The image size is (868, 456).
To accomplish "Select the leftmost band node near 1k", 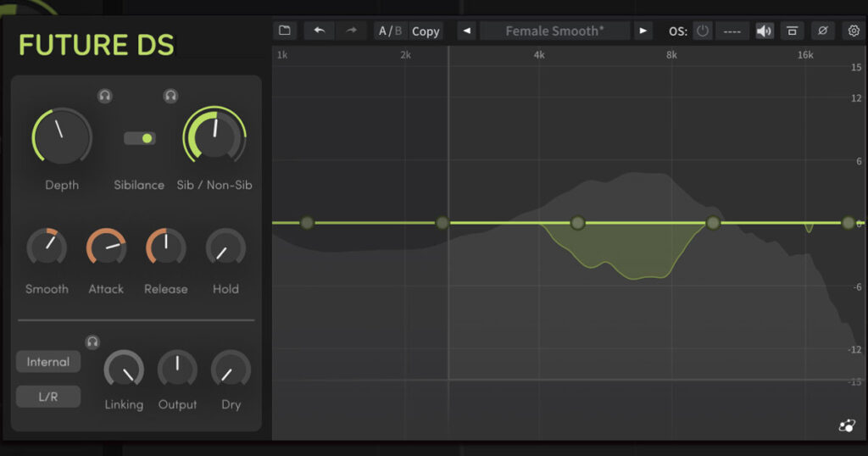I will pos(307,223).
